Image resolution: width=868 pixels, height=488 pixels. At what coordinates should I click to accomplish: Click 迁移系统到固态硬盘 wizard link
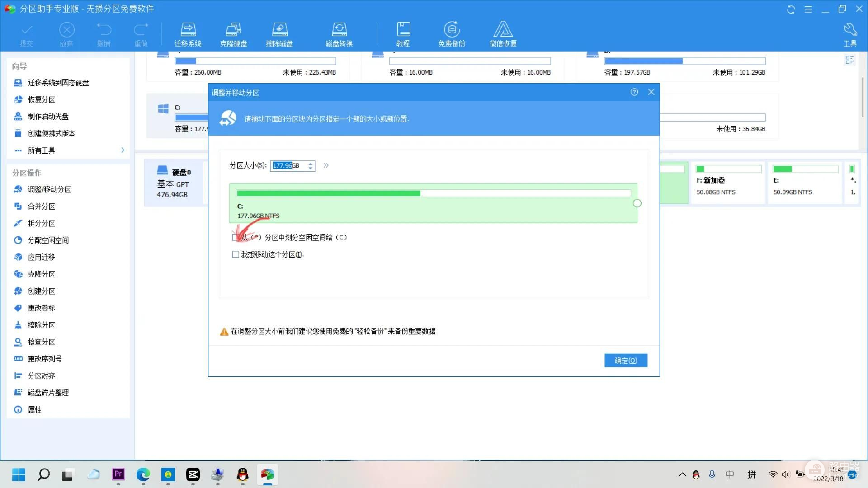pyautogui.click(x=58, y=83)
